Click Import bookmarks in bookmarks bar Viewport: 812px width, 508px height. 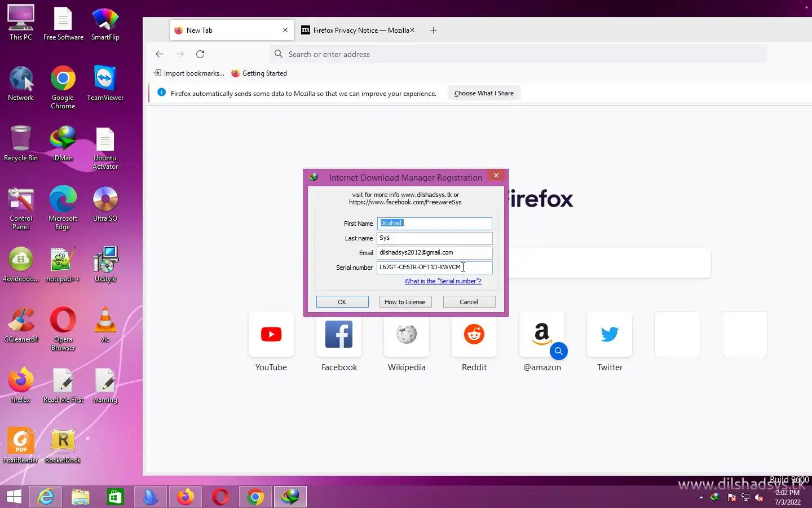tap(189, 73)
